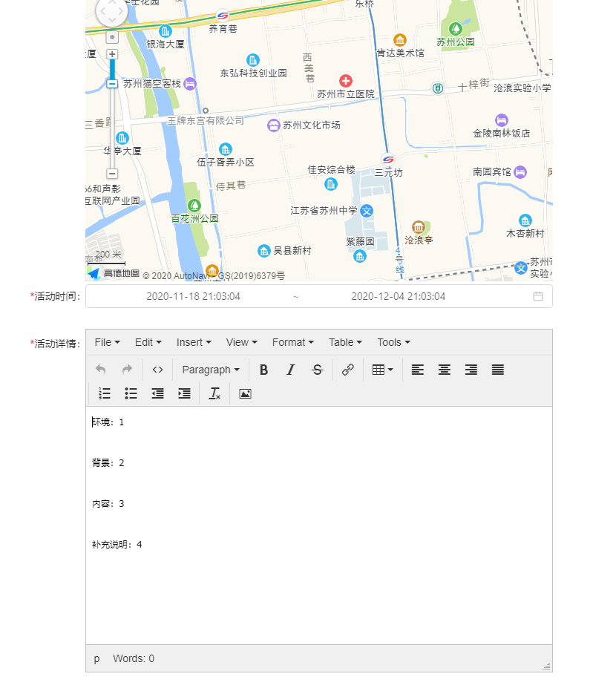Increase indent of paragraph
The width and height of the screenshot is (616, 691).
pos(184,393)
